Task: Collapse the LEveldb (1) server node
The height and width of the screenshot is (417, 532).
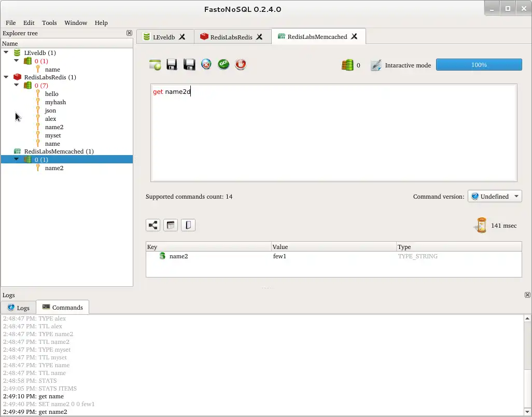Action: [6, 52]
